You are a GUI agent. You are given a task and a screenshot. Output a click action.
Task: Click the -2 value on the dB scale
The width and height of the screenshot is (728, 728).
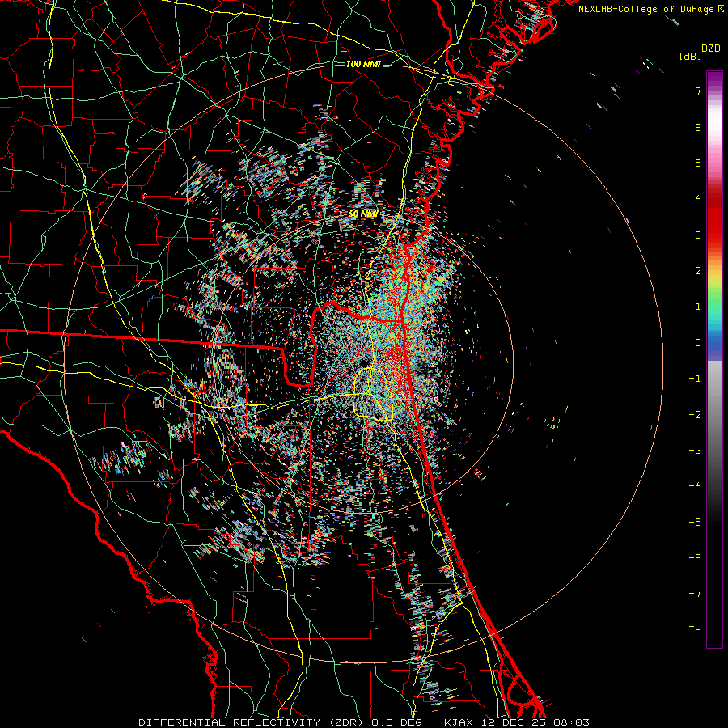pyautogui.click(x=695, y=415)
